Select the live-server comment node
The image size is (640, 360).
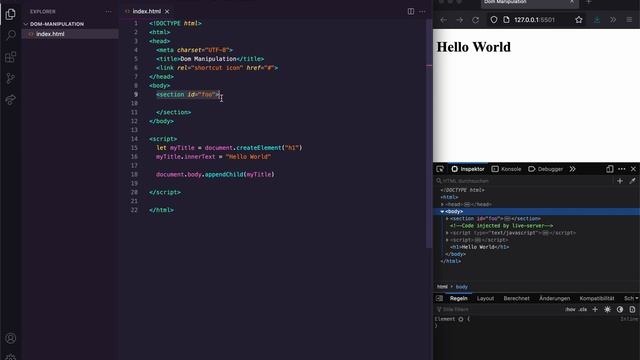[x=502, y=226]
